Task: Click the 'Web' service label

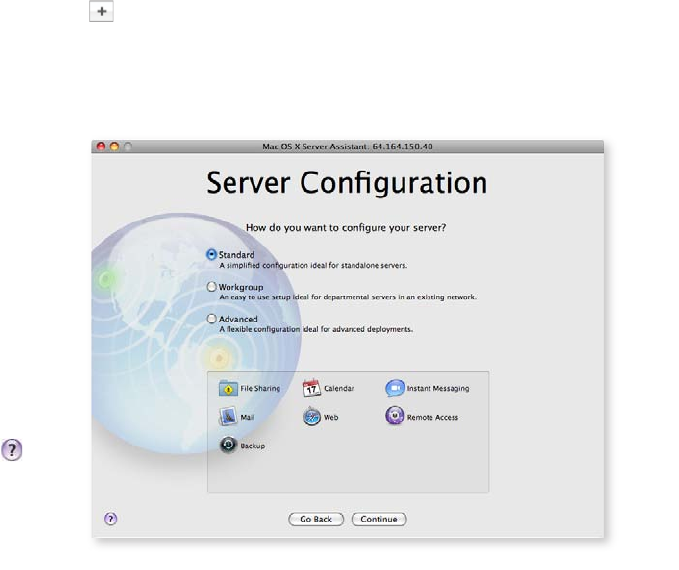Action: click(x=331, y=418)
